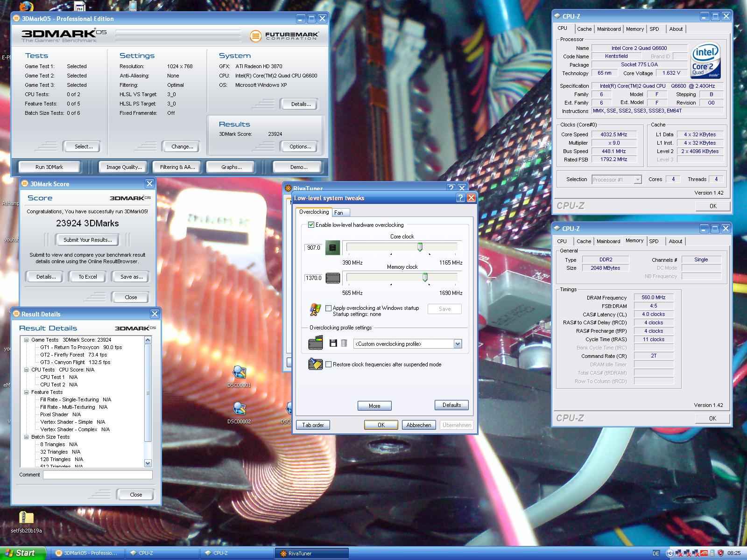This screenshot has width=747, height=560.
Task: Click the Result Details window title icon
Action: pyautogui.click(x=16, y=314)
